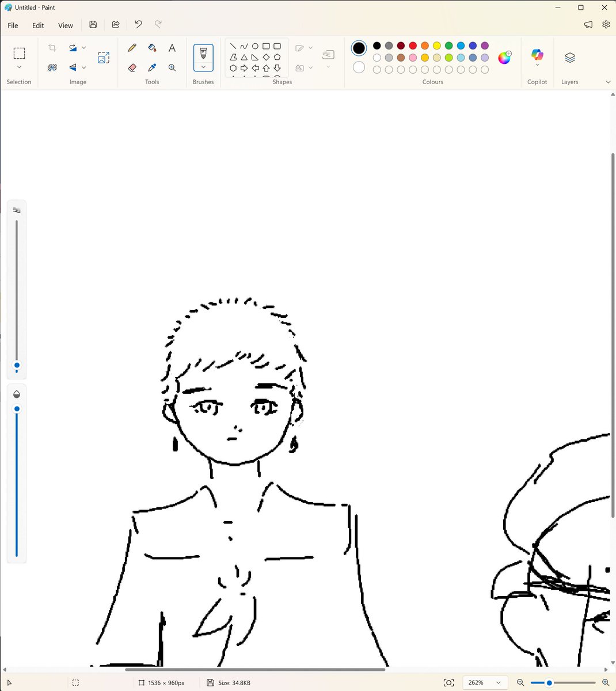Select the rectangular Selection tool
616x691 pixels.
[x=19, y=54]
